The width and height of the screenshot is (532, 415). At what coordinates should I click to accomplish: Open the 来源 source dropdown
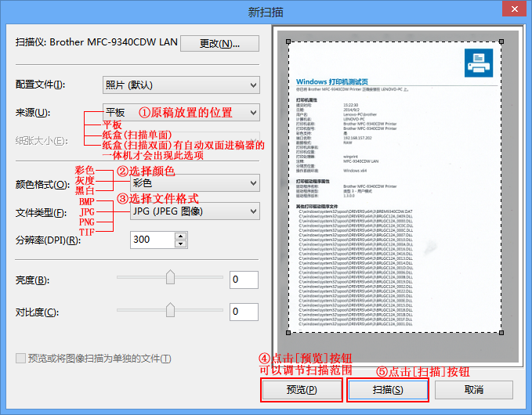(x=181, y=112)
